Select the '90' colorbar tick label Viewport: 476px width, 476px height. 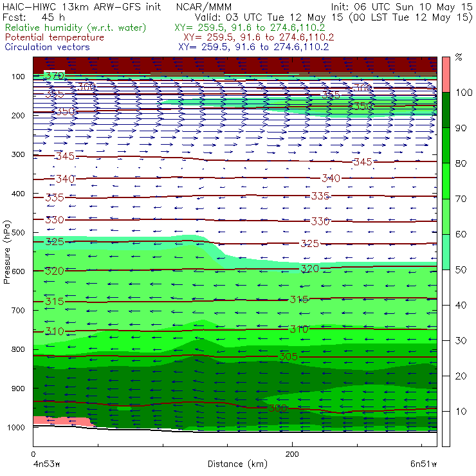point(461,128)
